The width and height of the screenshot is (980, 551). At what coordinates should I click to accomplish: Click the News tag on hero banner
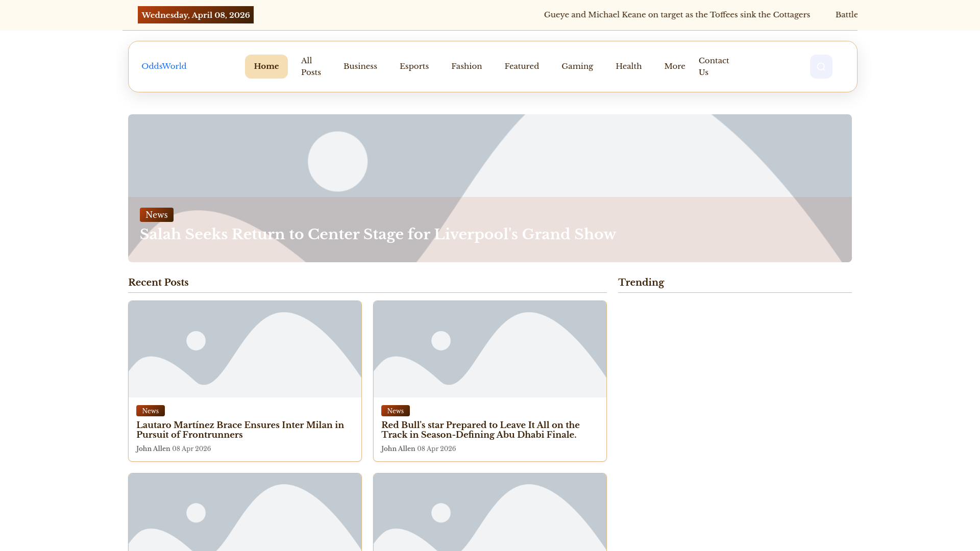coord(156,215)
